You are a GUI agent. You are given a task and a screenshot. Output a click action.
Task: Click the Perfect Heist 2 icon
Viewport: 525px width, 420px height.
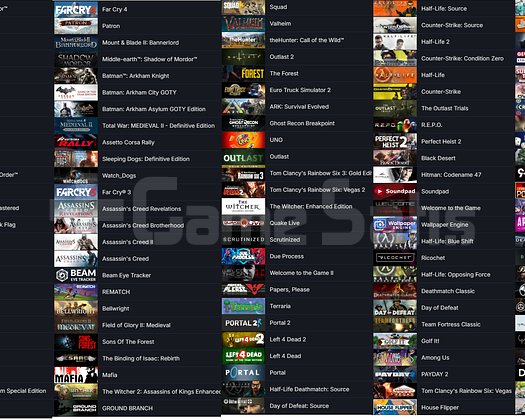[x=395, y=141]
